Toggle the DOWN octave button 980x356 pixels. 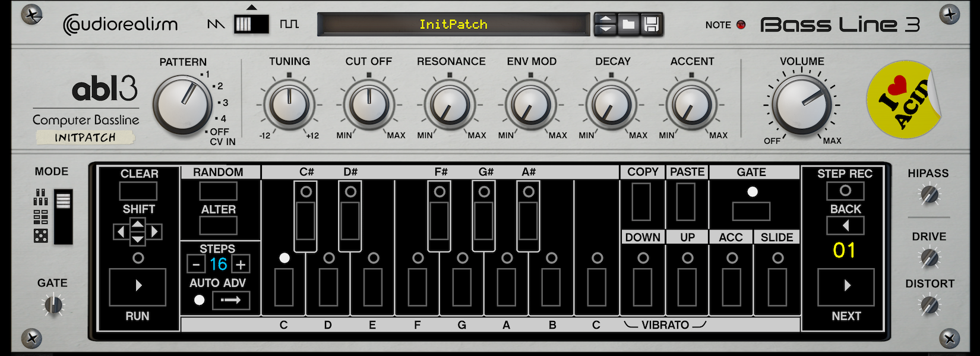(643, 287)
